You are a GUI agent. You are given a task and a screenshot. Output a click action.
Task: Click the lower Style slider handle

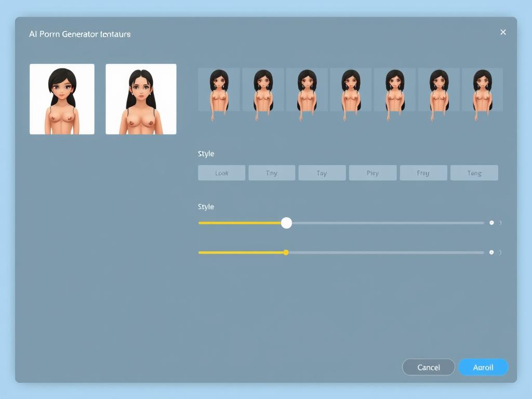pyautogui.click(x=286, y=252)
